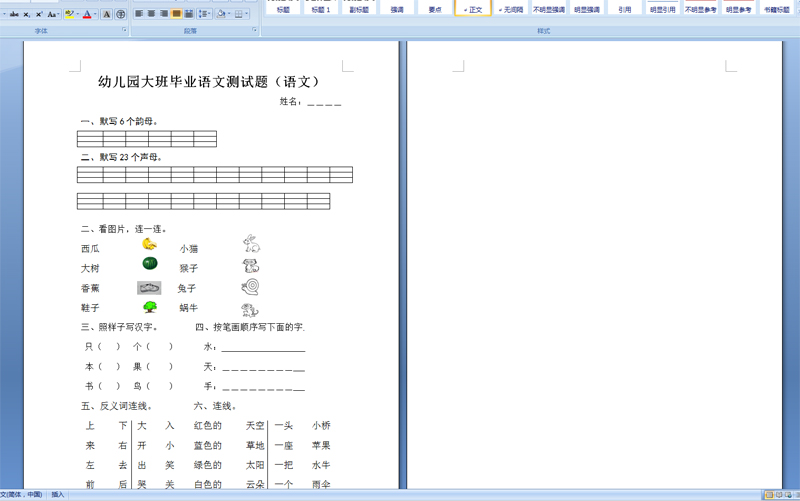Viewport: 800px width, 501px height.
Task: Expand the borders dropdown arrow
Action: 247,14
